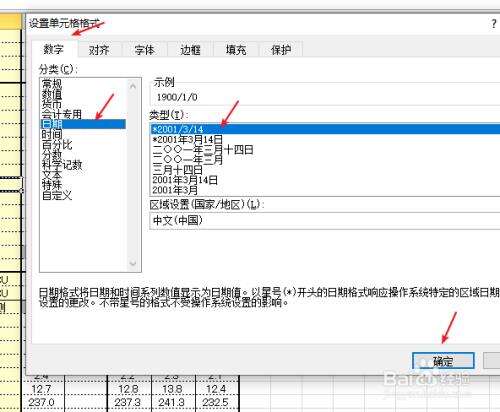Screen dimensions: 500x412
Task: Select 百分比 category
Action: [57, 144]
